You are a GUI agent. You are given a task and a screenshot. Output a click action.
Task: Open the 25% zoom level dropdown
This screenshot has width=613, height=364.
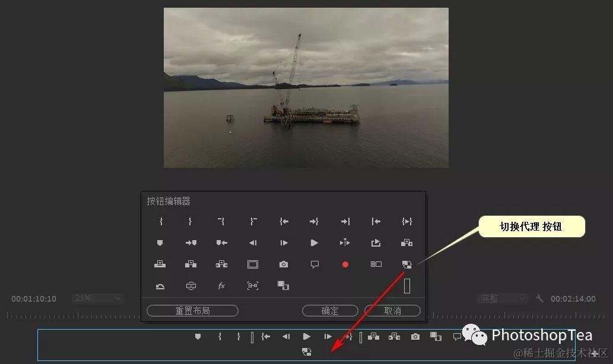[x=97, y=298]
